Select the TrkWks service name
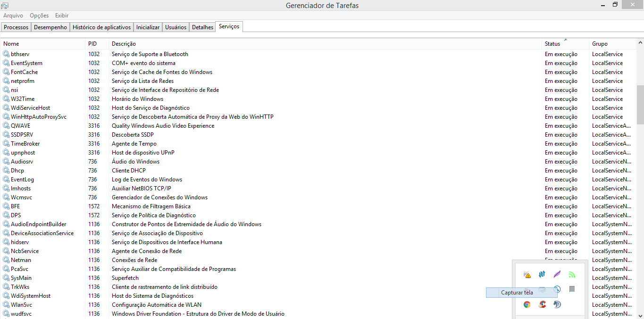The image size is (644, 319). pyautogui.click(x=20, y=287)
